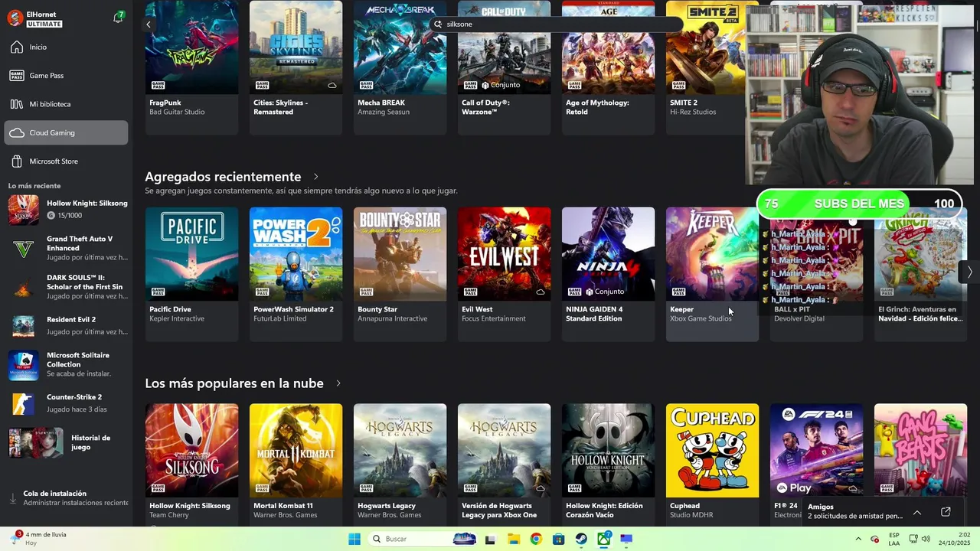
Task: Open Mi biblioteca in the sidebar
Action: click(66, 104)
